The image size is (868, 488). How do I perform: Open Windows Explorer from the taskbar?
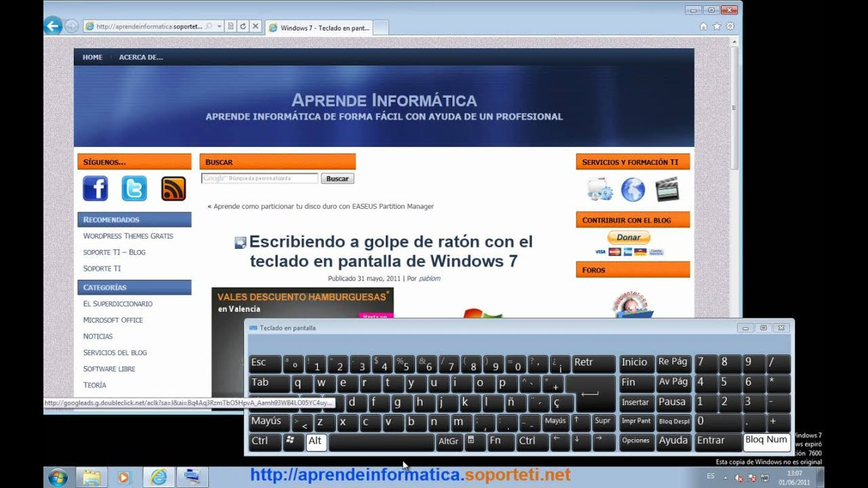91,477
